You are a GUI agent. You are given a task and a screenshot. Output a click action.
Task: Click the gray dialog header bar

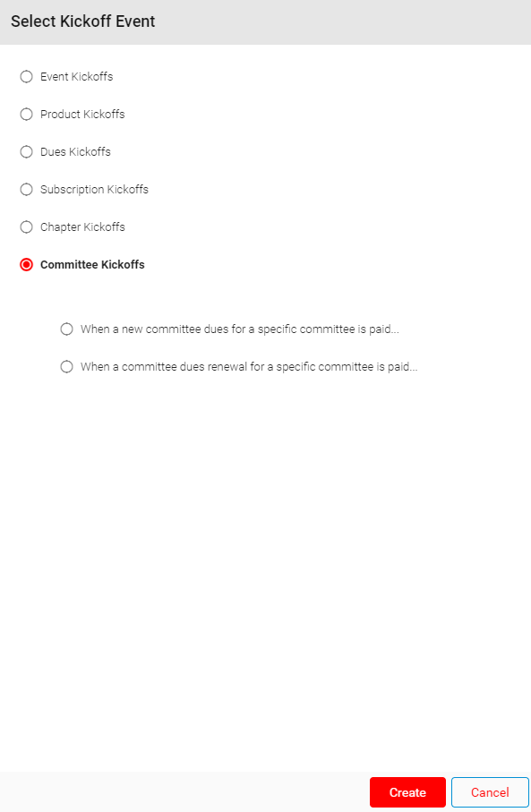[265, 22]
